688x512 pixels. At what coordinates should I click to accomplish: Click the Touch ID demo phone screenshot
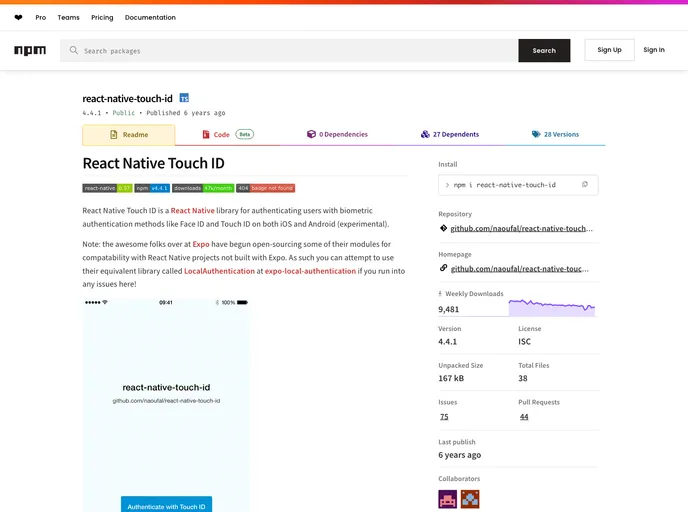[x=166, y=405]
